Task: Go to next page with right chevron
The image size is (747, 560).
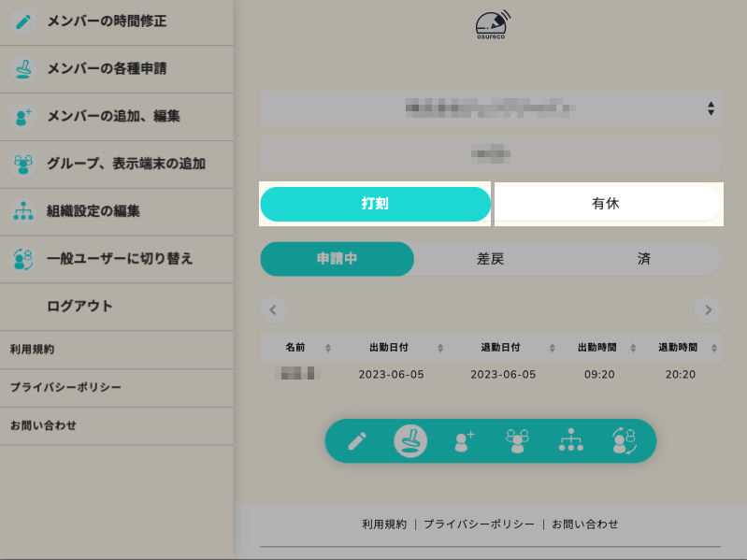Action: (x=708, y=309)
